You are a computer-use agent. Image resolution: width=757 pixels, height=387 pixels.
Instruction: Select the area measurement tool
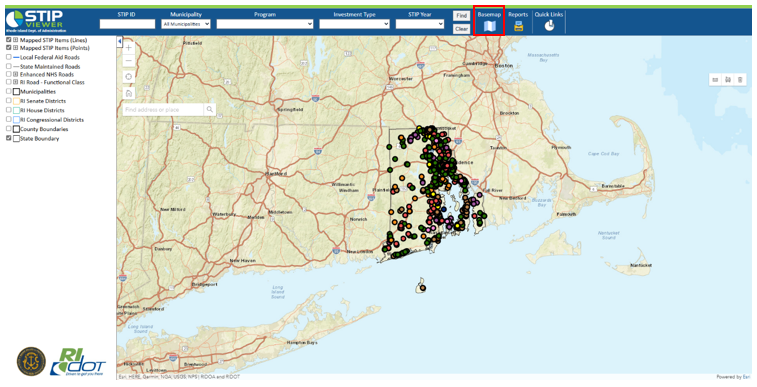[728, 80]
